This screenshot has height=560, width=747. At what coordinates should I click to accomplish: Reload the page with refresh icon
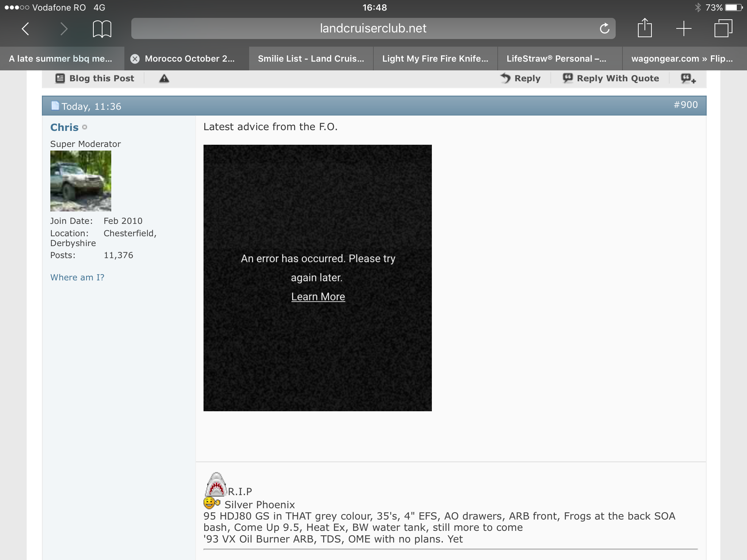[x=604, y=28]
